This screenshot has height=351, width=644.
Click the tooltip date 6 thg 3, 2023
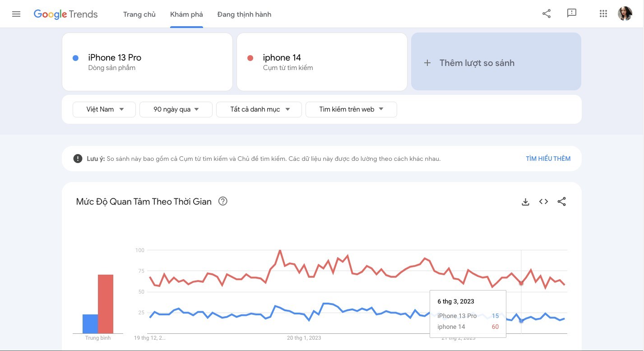point(456,301)
